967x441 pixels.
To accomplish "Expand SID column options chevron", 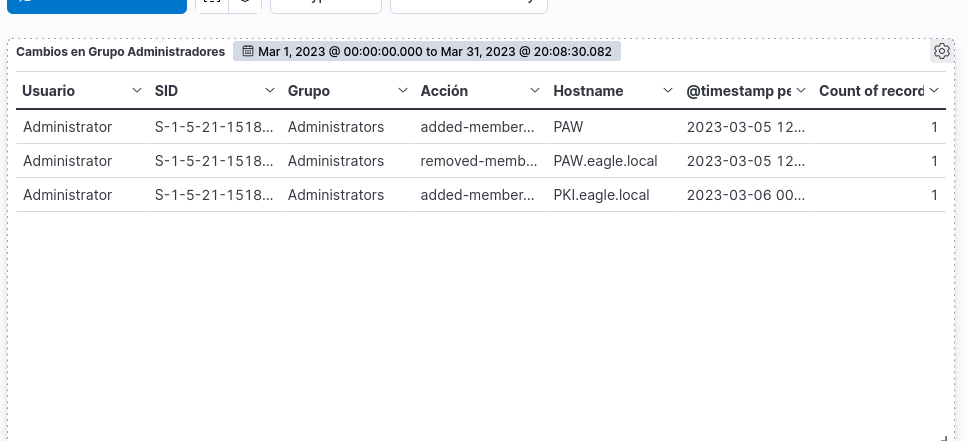I will tap(269, 91).
